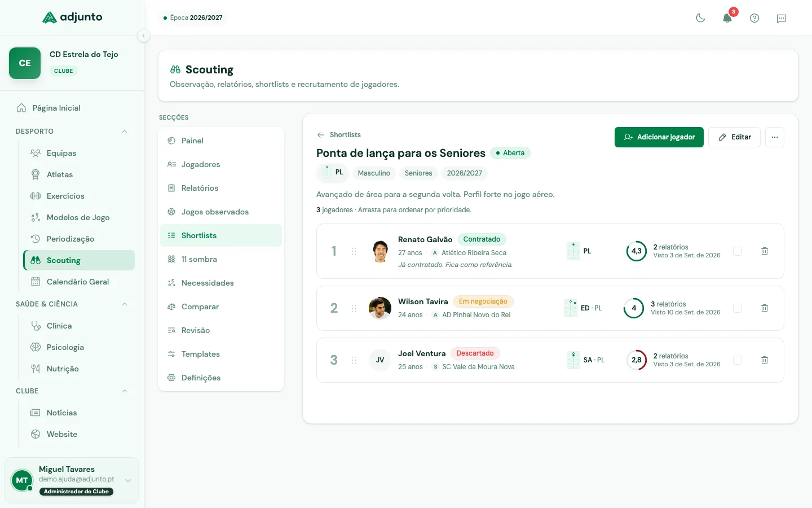Click Adicionar jogador button
Viewport: 812px width, 508px height.
[x=659, y=137]
